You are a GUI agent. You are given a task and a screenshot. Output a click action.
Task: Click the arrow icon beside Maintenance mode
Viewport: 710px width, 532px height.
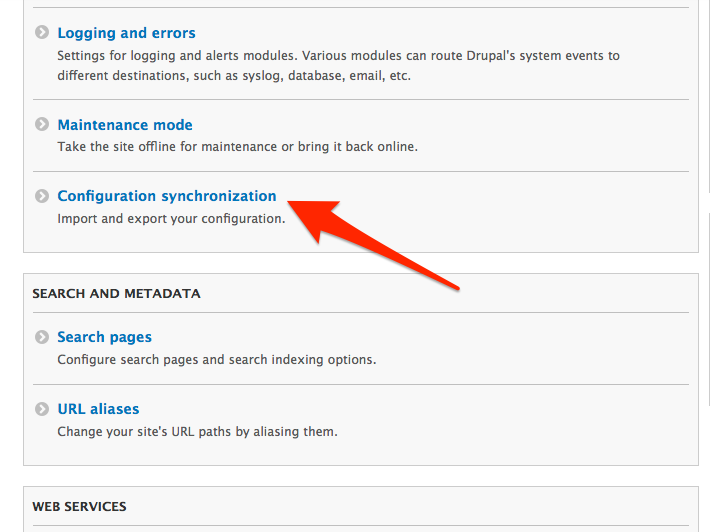point(42,124)
